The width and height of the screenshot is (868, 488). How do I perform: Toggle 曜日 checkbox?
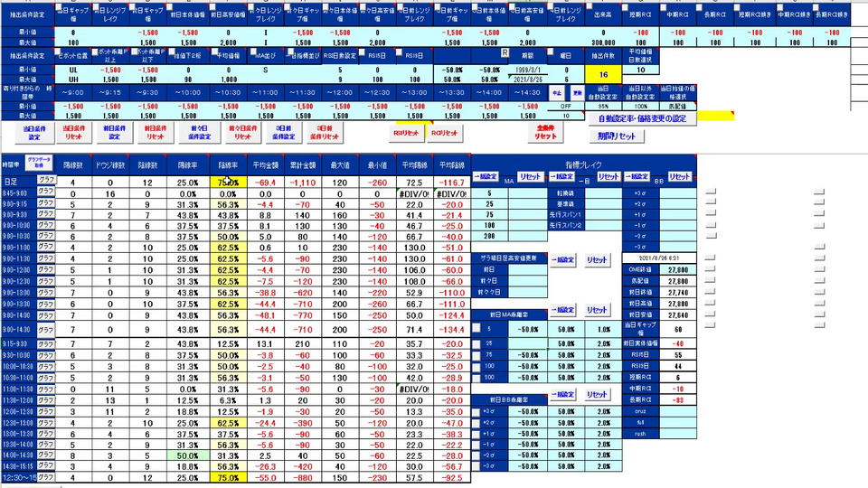[551, 52]
